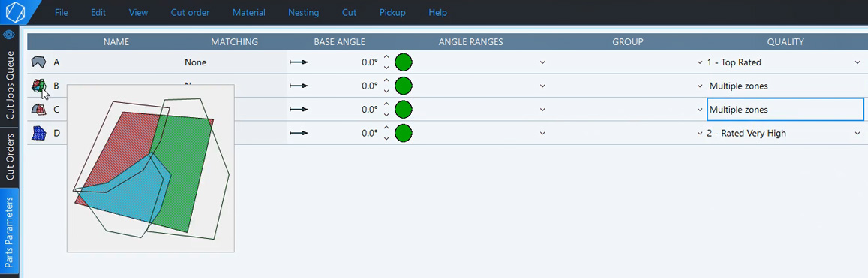Open angle ranges dropdown for part C
The width and height of the screenshot is (868, 278).
pyautogui.click(x=542, y=110)
